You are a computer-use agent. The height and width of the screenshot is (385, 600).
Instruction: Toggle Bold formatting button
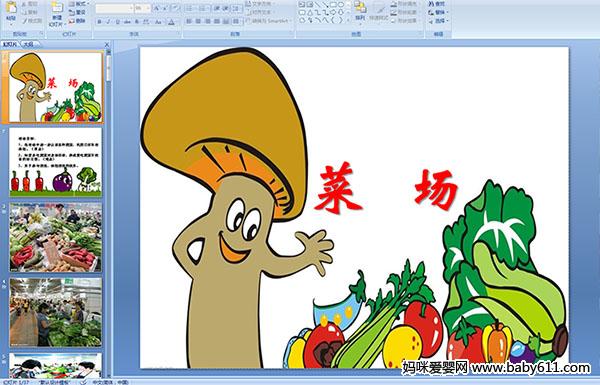tap(99, 22)
